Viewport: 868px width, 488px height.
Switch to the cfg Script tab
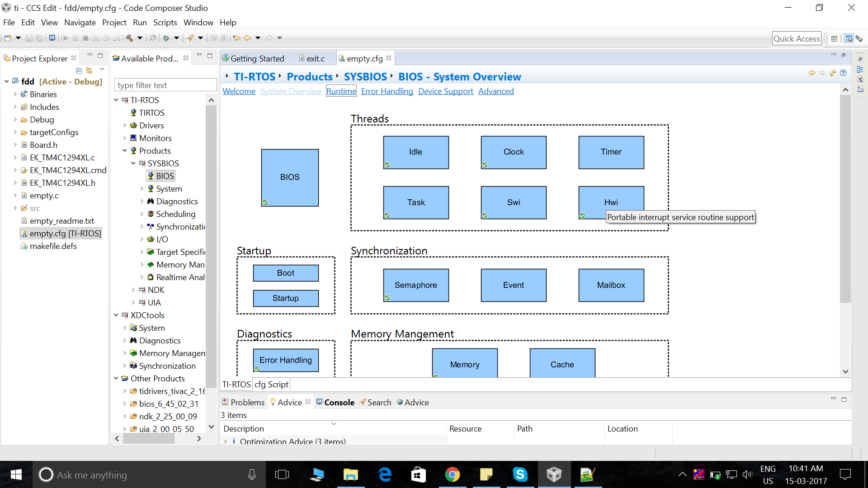pyautogui.click(x=271, y=384)
